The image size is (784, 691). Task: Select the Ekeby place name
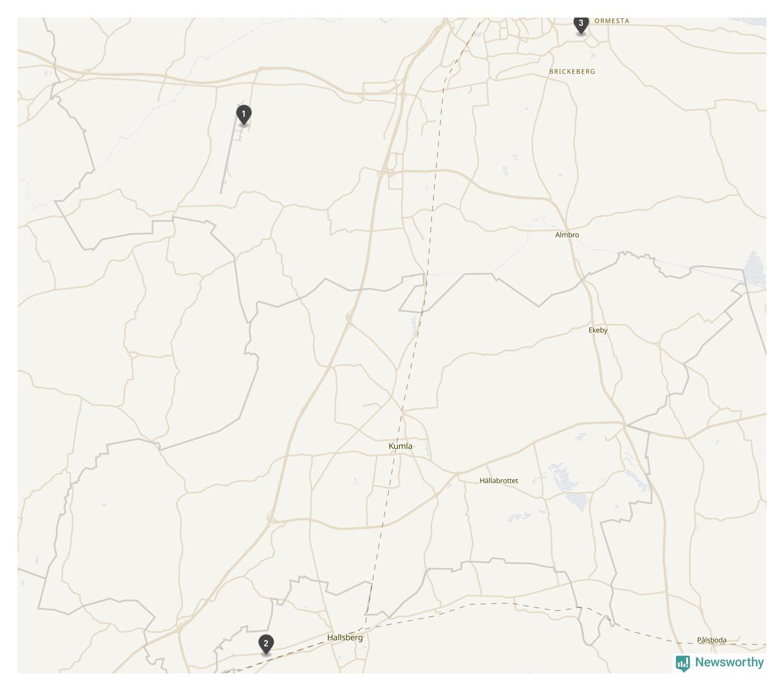[x=598, y=330]
